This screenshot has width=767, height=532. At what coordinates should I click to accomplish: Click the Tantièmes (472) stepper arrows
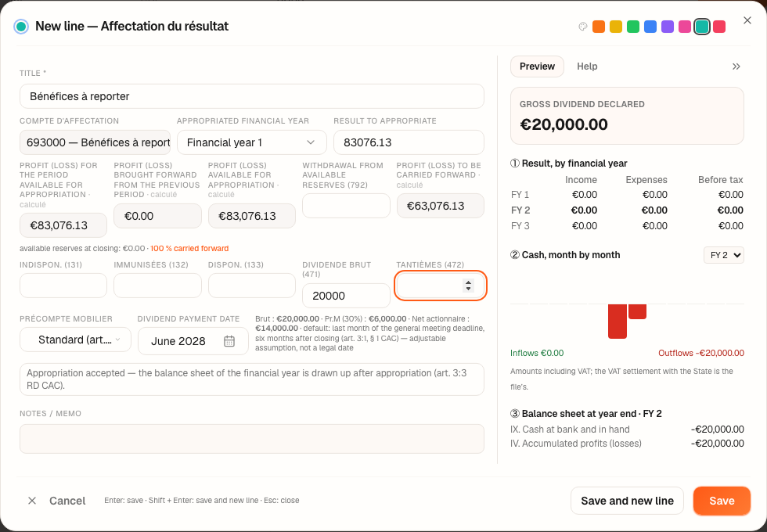[x=468, y=286]
